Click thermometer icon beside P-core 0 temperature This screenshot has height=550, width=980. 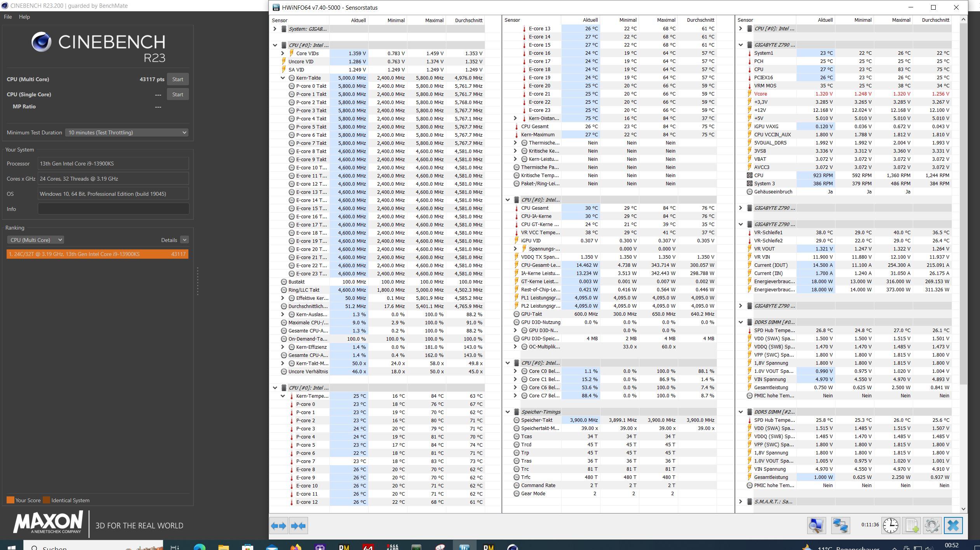coord(292,404)
